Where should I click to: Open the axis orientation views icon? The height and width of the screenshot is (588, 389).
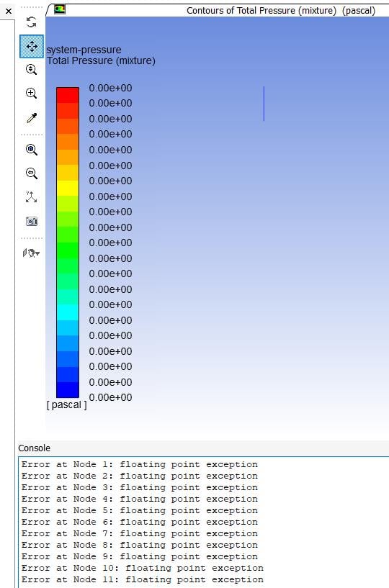[31, 197]
